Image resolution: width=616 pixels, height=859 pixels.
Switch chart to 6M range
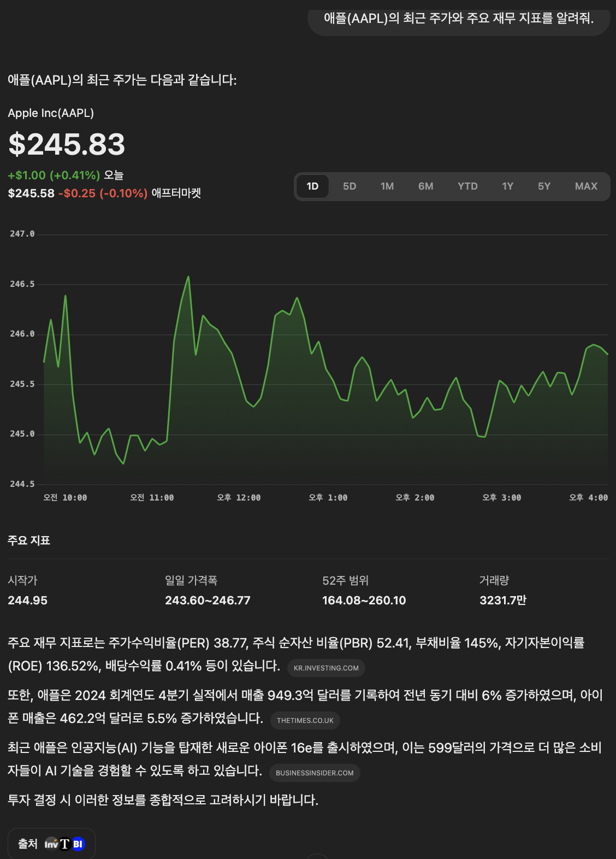(426, 186)
